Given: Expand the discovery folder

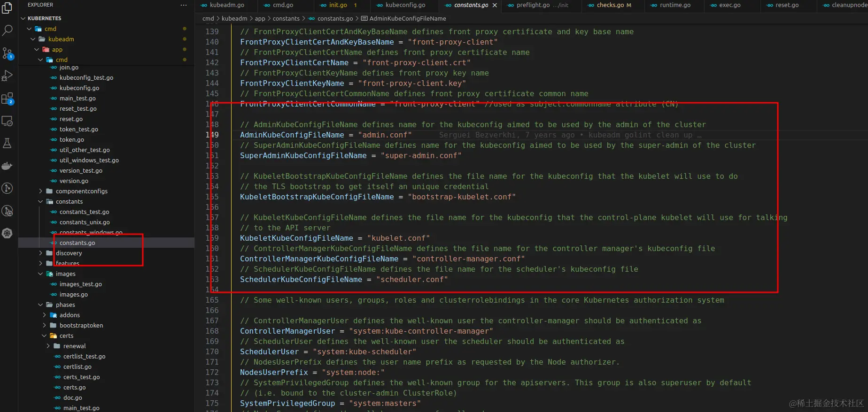Looking at the screenshot, I should [69, 253].
